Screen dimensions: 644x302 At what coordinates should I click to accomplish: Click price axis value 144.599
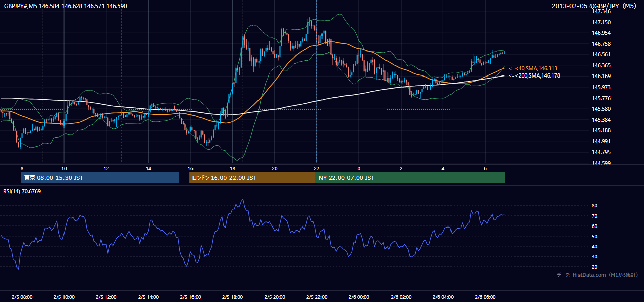(602, 163)
